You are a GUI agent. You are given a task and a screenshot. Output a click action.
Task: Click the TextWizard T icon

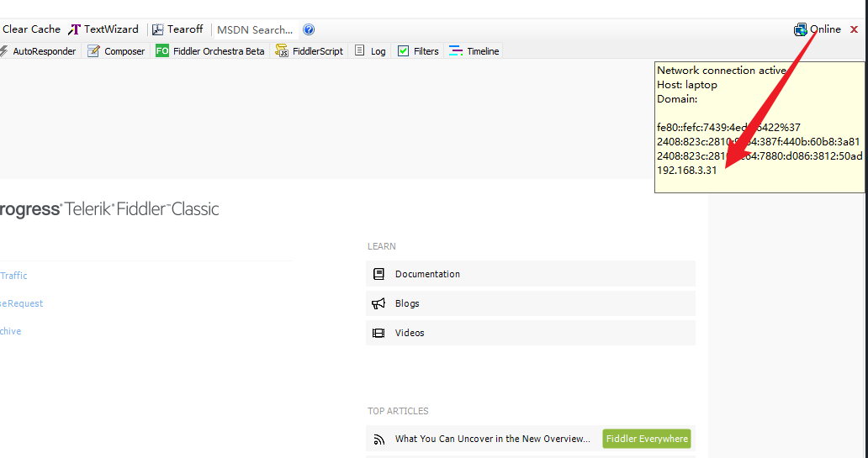(x=75, y=30)
